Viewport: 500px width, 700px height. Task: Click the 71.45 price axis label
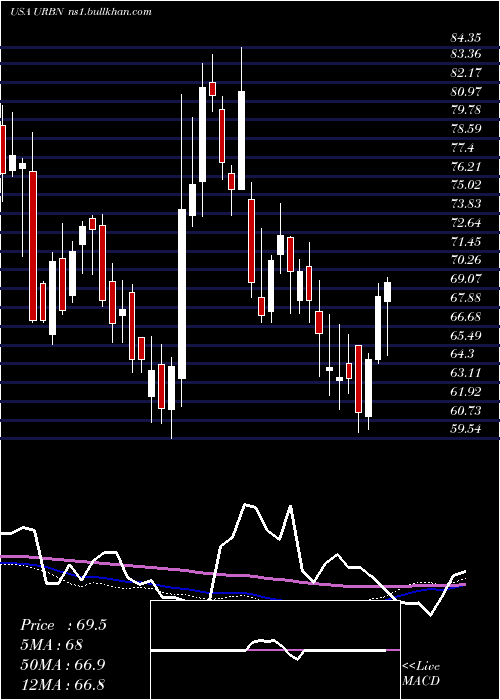[466, 242]
